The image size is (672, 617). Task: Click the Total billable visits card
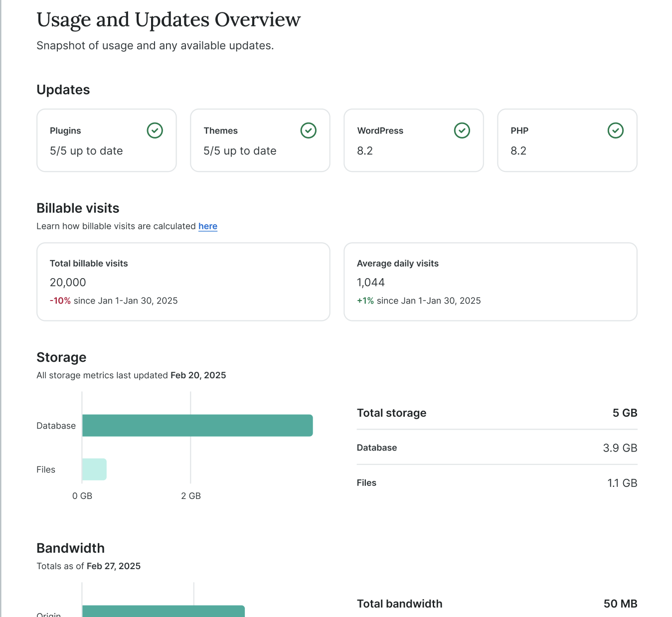[183, 282]
